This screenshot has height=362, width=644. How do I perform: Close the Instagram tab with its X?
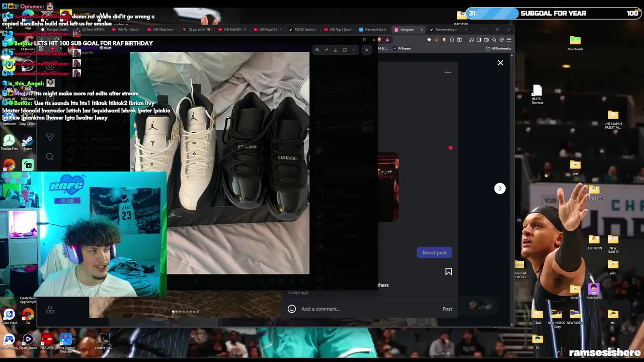[422, 30]
